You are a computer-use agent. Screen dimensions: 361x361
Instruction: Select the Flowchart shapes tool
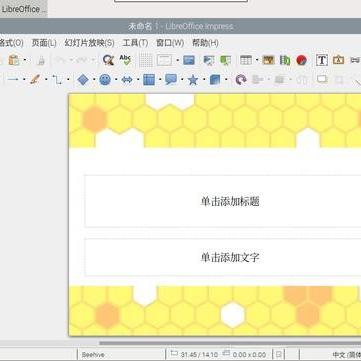(x=149, y=80)
